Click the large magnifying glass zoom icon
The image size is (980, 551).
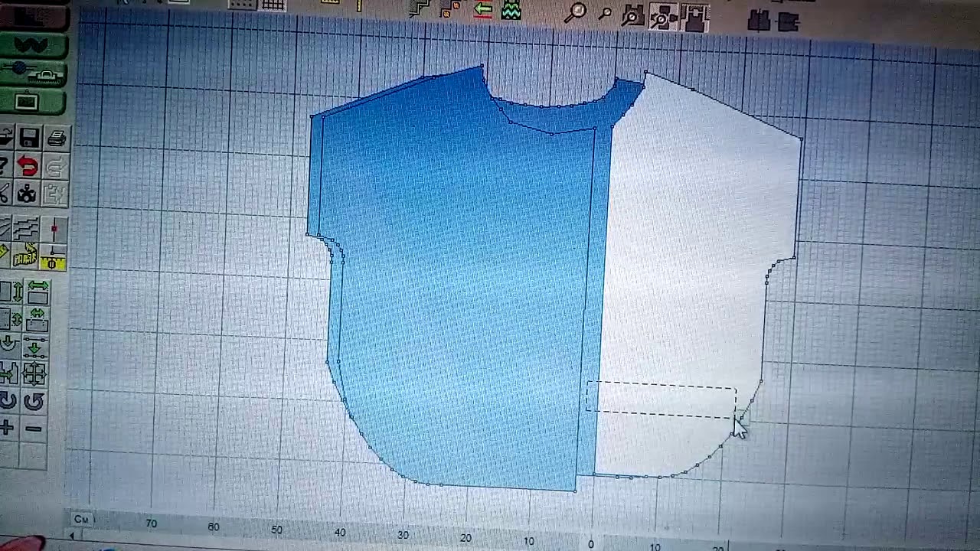pos(577,12)
